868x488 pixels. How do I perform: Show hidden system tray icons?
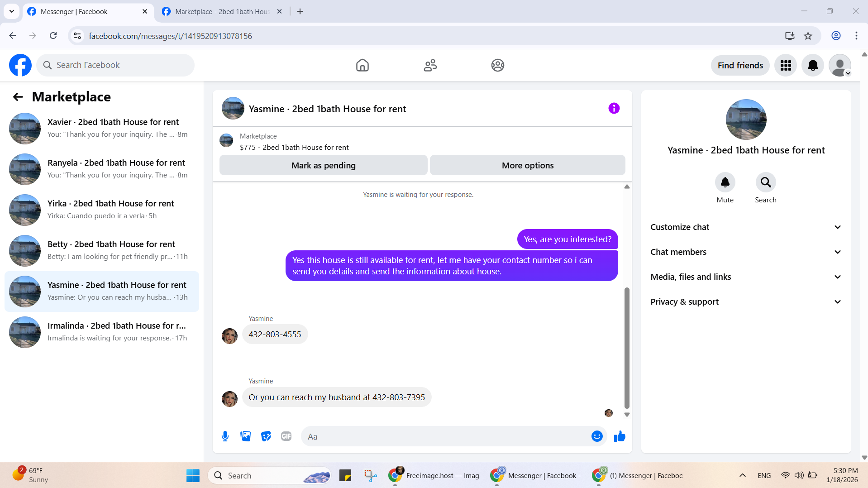click(742, 476)
